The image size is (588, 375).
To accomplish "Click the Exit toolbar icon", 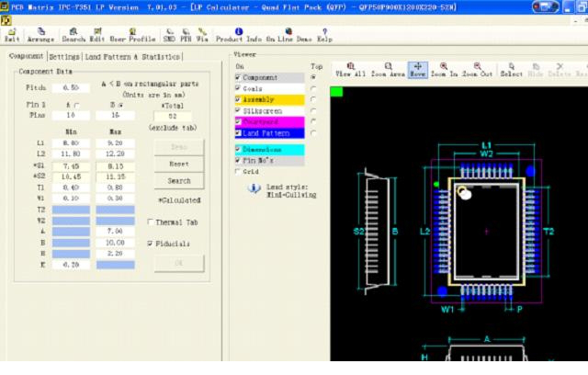I will (12, 35).
